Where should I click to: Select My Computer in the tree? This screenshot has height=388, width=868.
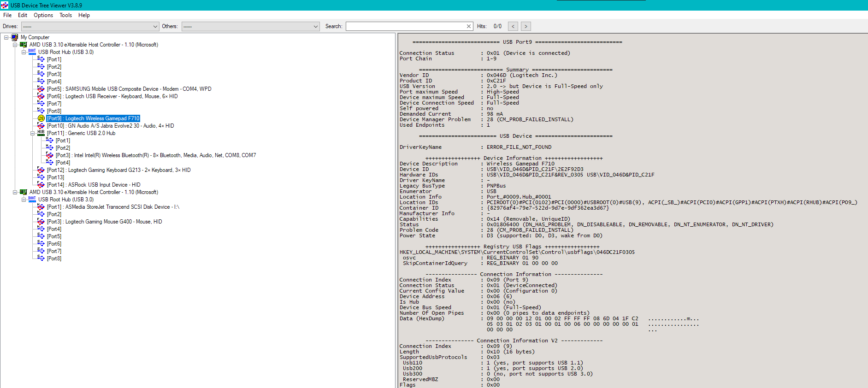tap(35, 37)
